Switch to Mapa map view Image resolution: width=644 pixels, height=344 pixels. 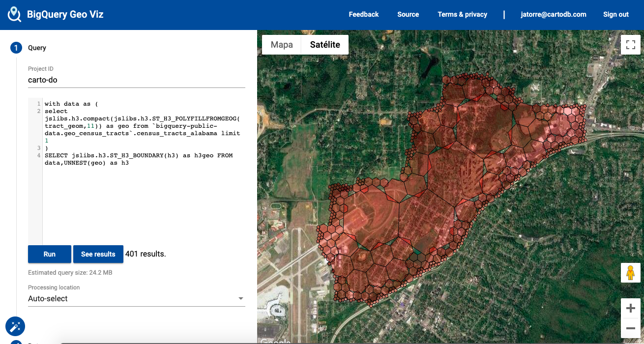coord(282,45)
